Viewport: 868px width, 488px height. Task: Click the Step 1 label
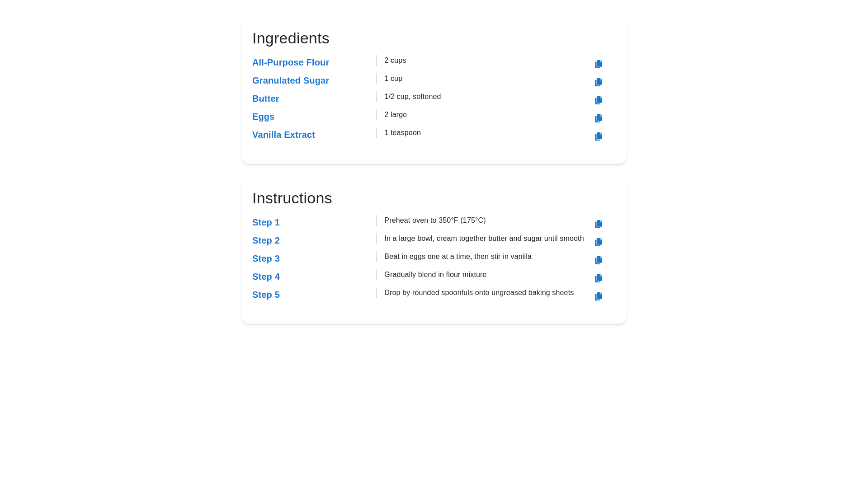click(x=266, y=222)
